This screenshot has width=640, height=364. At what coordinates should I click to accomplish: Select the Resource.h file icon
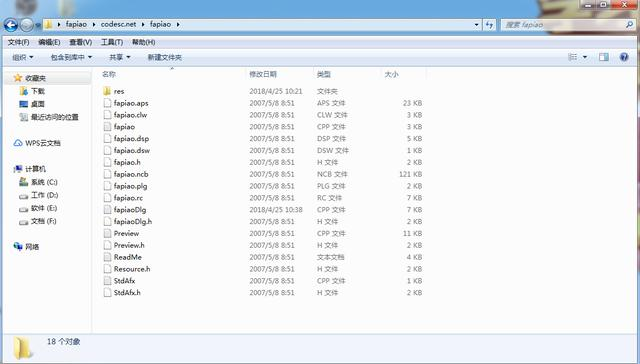107,269
